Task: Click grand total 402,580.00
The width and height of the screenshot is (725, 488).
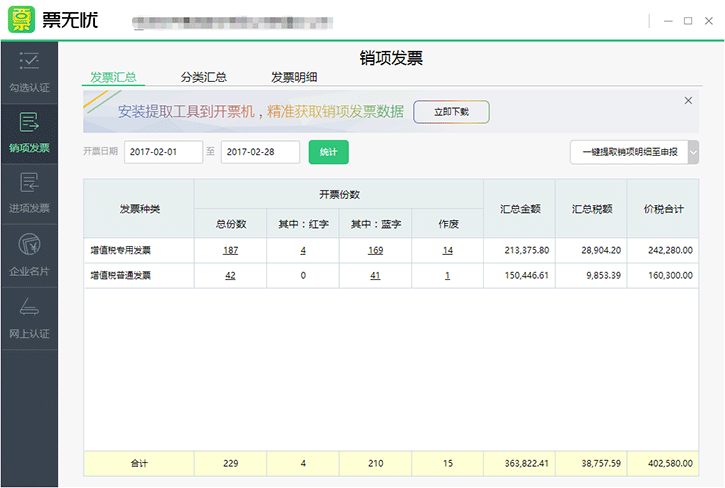Action: click(670, 463)
